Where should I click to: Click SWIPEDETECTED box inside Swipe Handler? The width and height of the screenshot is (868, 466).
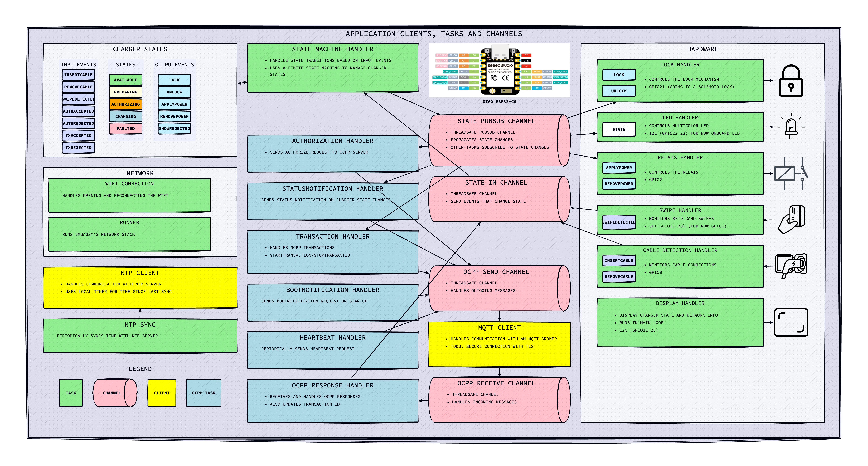click(619, 222)
